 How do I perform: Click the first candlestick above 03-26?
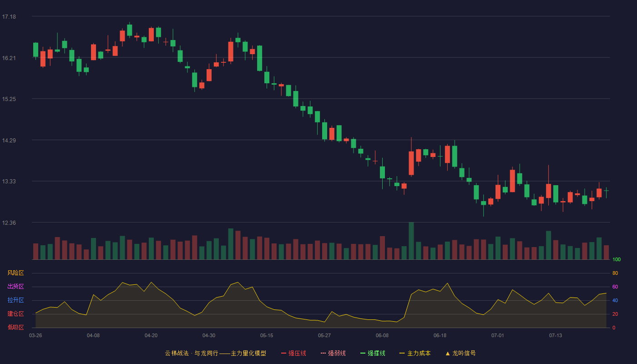coord(35,50)
